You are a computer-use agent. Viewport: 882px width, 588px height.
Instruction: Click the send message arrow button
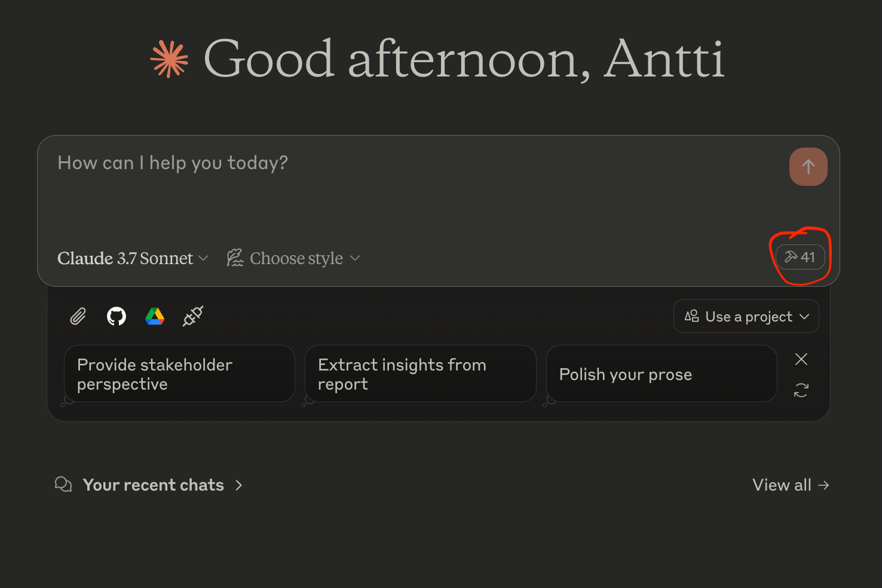[x=808, y=167]
